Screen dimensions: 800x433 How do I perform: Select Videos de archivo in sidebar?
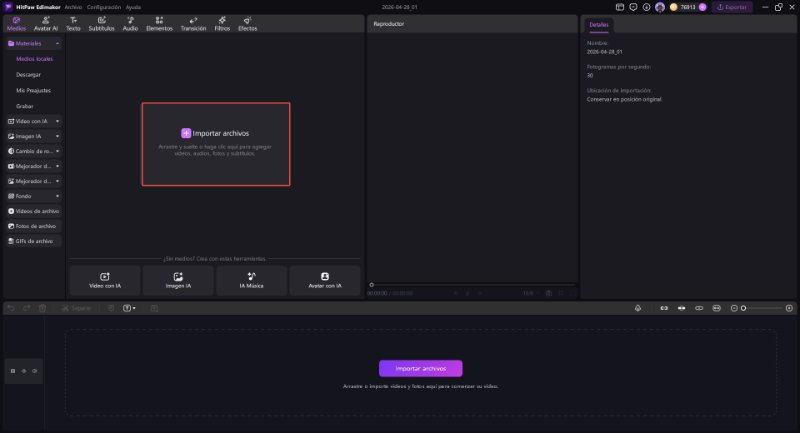tap(33, 211)
